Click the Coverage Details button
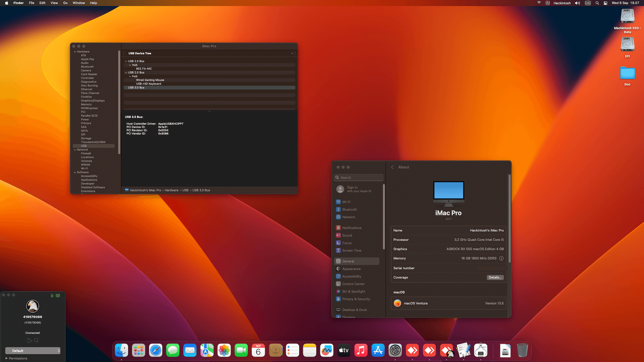The height and width of the screenshot is (362, 644). click(495, 278)
